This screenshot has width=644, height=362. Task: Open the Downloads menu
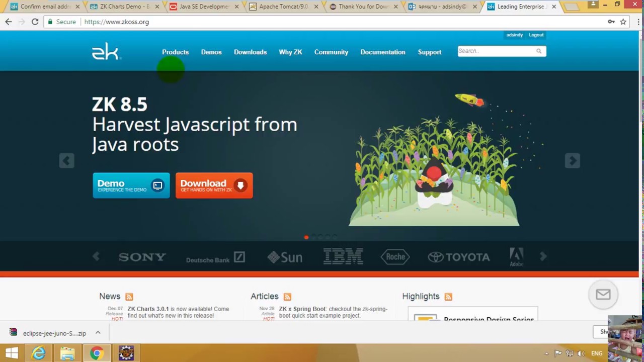250,52
